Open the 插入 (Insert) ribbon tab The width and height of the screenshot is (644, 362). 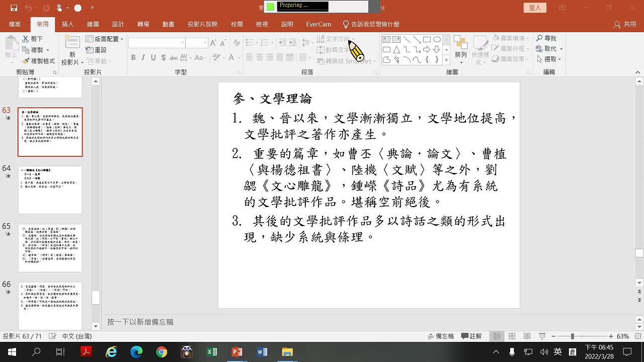(x=67, y=24)
